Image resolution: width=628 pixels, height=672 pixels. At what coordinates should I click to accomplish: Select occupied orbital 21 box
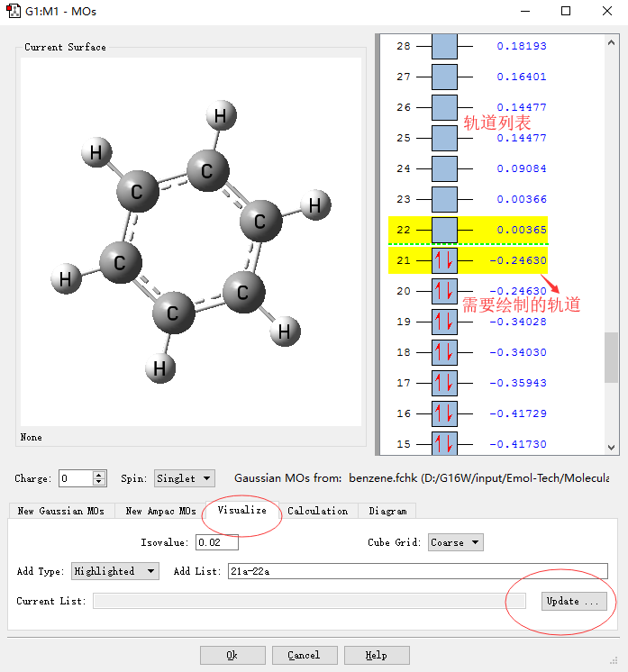tap(444, 260)
